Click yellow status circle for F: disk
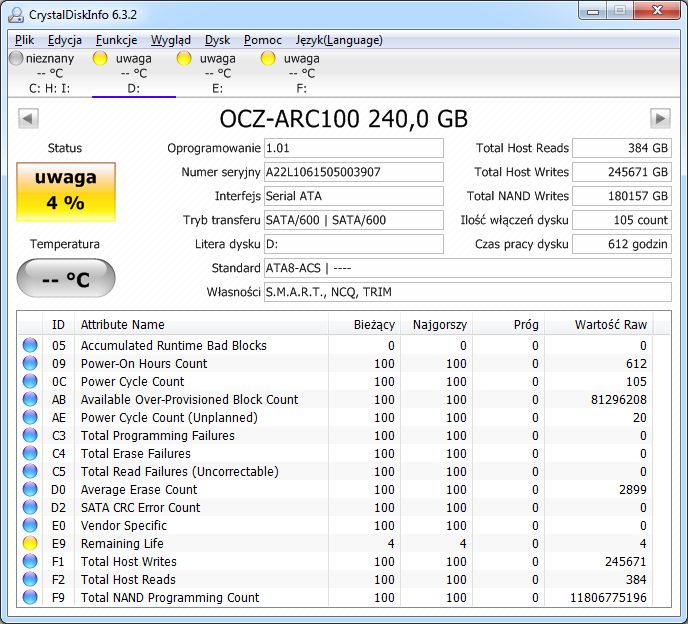The width and height of the screenshot is (688, 624). coord(268,58)
